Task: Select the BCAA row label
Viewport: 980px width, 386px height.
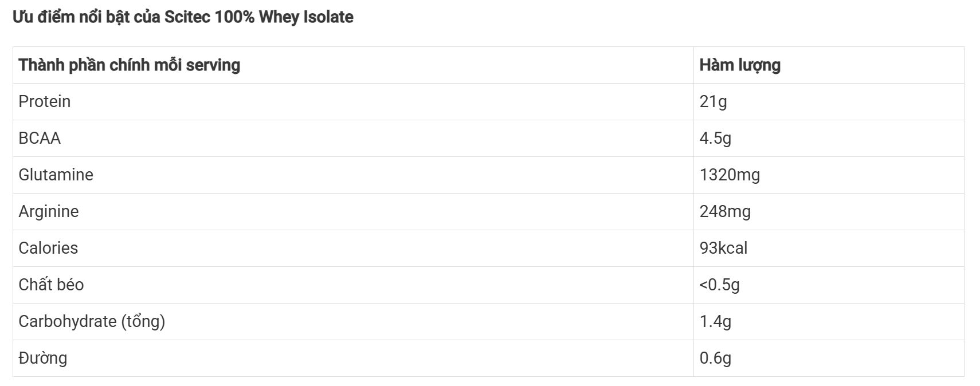Action: coord(40,138)
